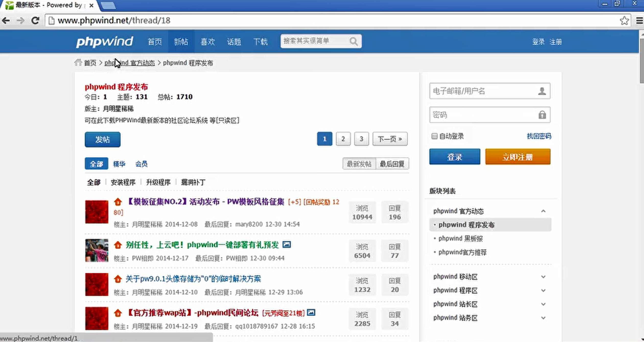Switch sorting to 最后回复
This screenshot has width=644, height=342.
(392, 164)
